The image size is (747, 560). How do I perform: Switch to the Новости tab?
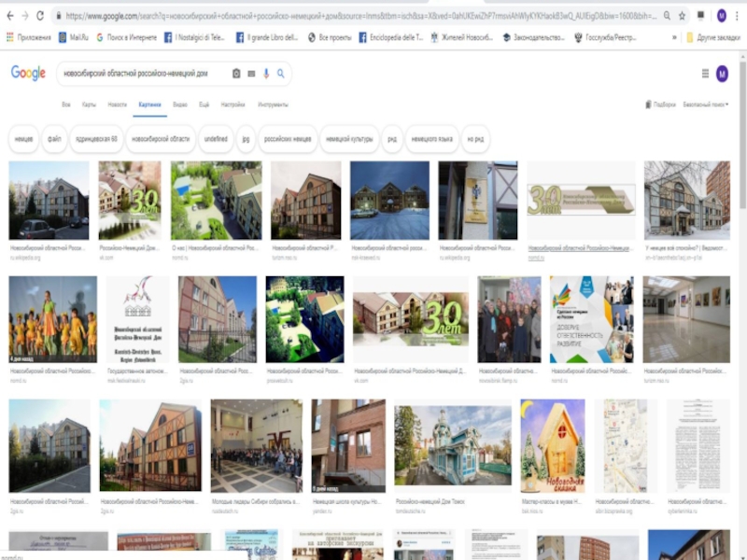pos(117,105)
